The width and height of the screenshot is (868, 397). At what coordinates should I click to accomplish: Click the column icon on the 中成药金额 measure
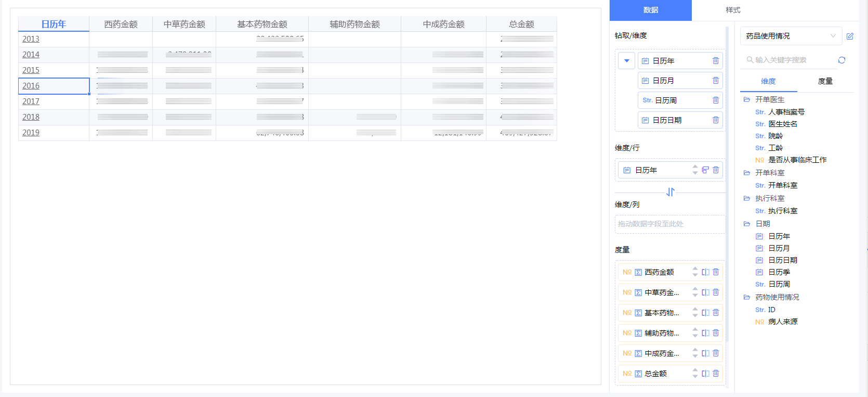coord(705,353)
